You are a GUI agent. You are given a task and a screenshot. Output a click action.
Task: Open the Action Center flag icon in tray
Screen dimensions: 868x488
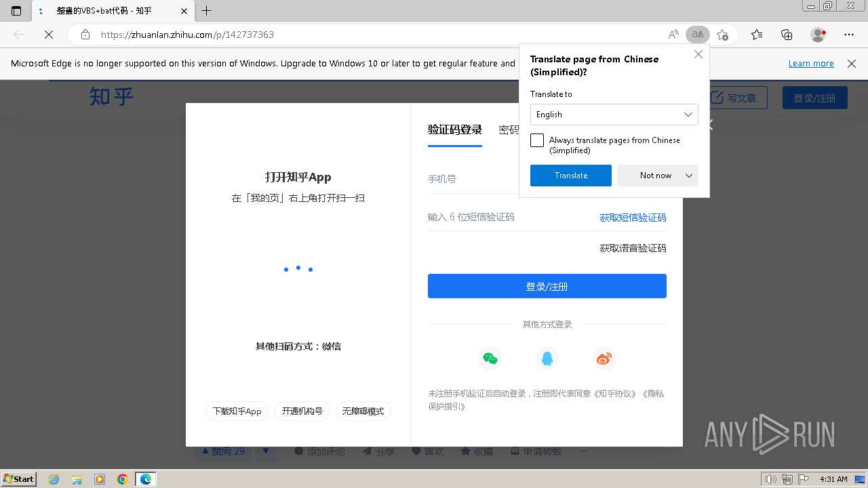[802, 479]
